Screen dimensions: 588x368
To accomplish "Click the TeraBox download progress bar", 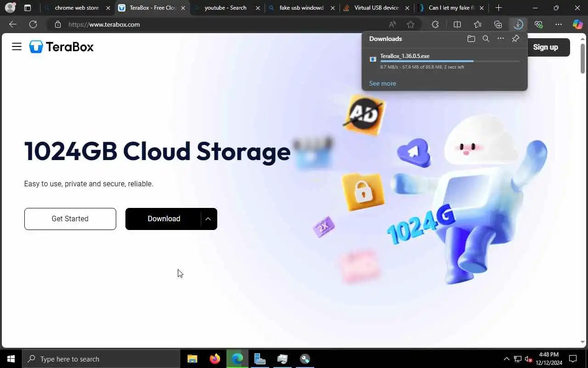I will 450,61.
